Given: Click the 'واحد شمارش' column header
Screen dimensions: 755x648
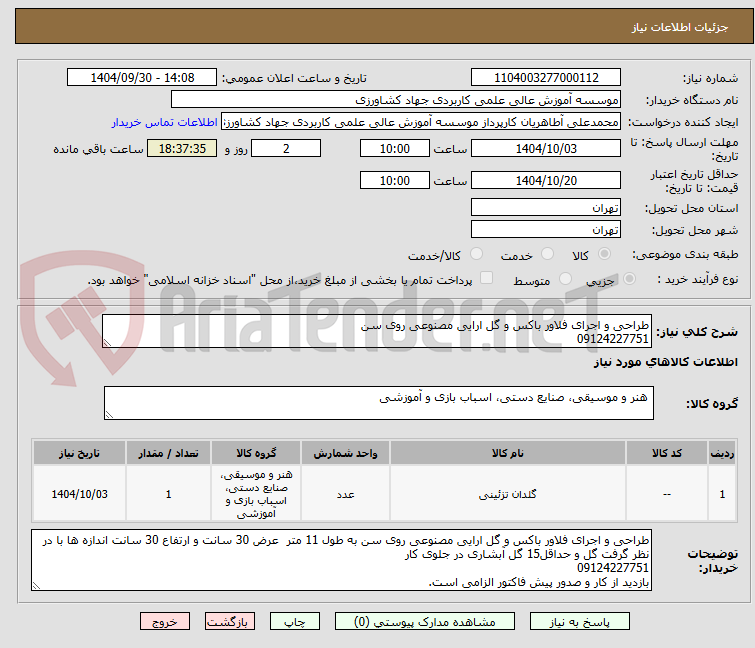Looking at the screenshot, I should pyautogui.click(x=345, y=453).
